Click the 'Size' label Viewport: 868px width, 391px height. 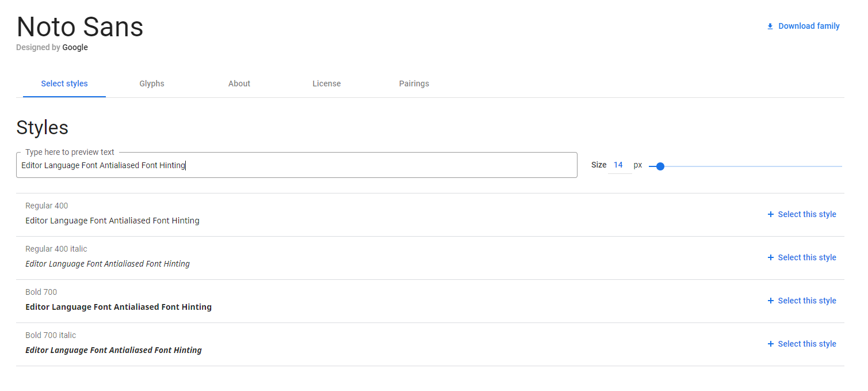point(599,165)
